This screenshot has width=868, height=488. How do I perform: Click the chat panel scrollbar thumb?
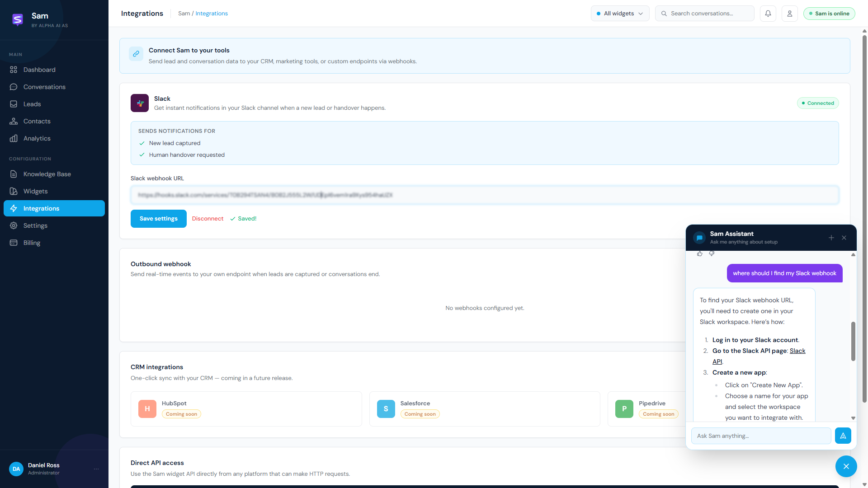(x=853, y=341)
